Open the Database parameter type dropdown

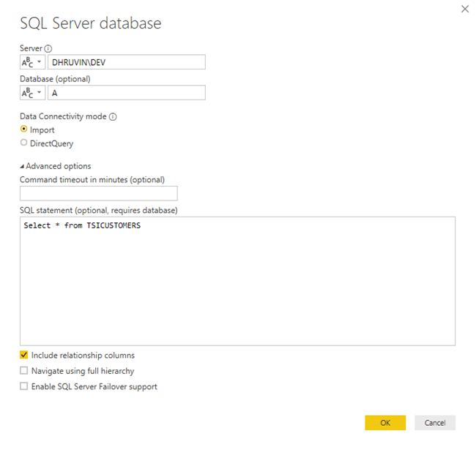click(x=39, y=93)
